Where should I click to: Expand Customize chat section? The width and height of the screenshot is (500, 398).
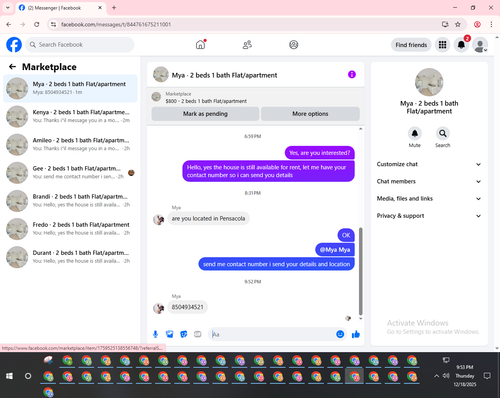(429, 164)
